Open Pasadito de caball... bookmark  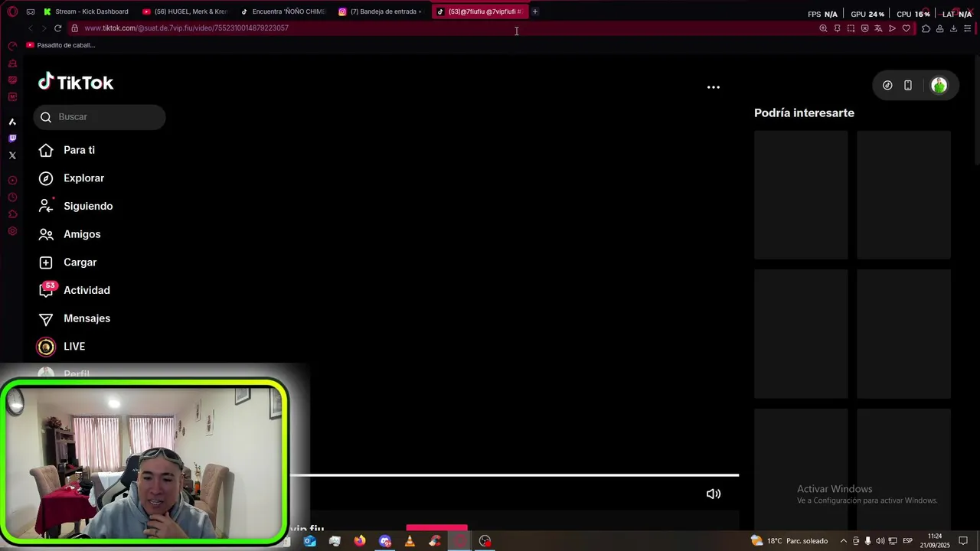click(x=60, y=45)
